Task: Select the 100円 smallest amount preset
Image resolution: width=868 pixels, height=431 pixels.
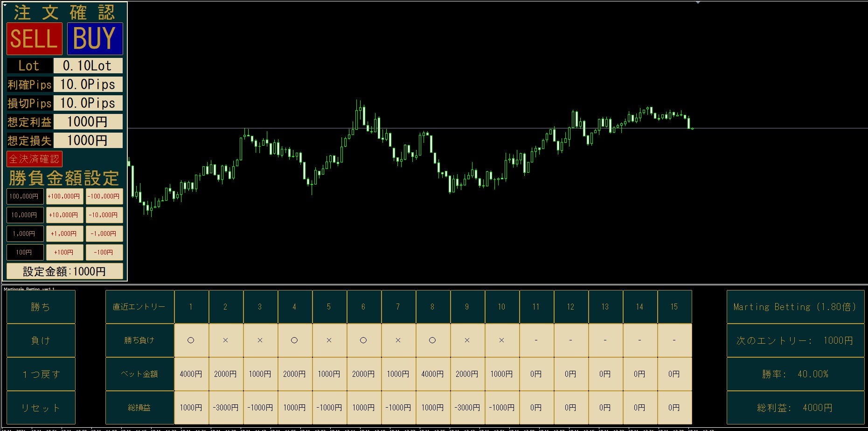Action: tap(25, 252)
